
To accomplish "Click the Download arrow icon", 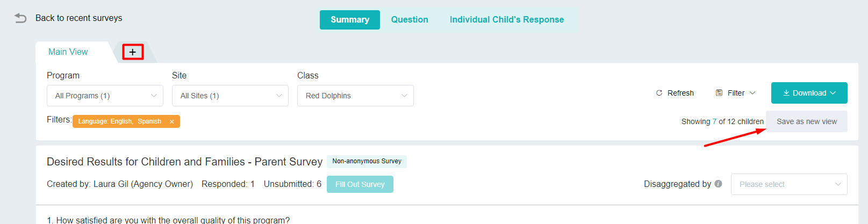I will [x=786, y=93].
